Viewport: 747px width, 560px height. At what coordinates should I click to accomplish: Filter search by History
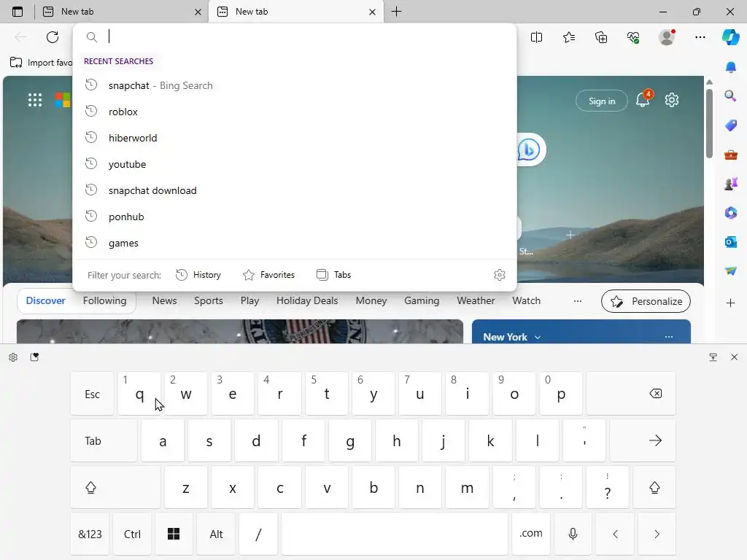(x=198, y=275)
